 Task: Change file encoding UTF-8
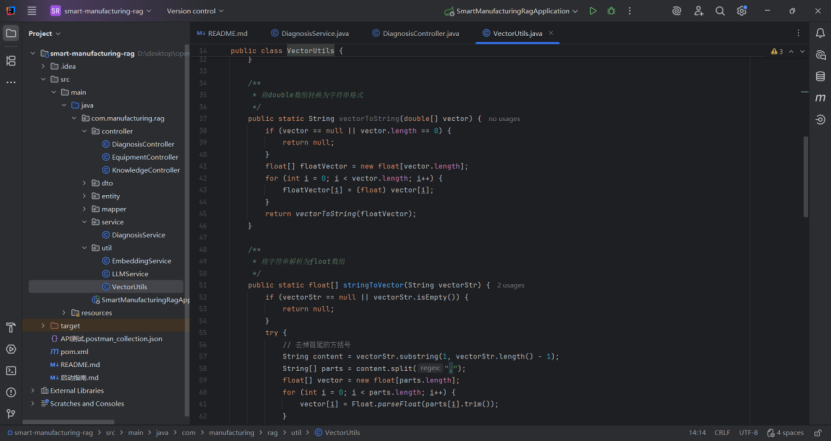[x=748, y=432]
